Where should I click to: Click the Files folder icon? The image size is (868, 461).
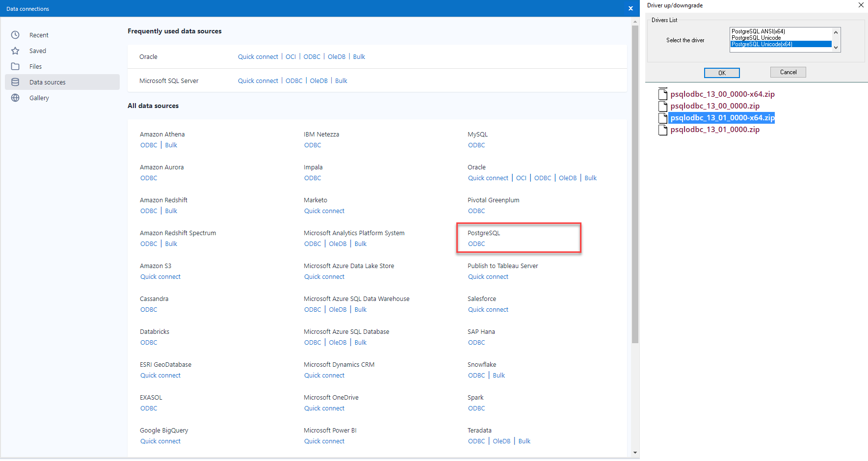point(15,66)
